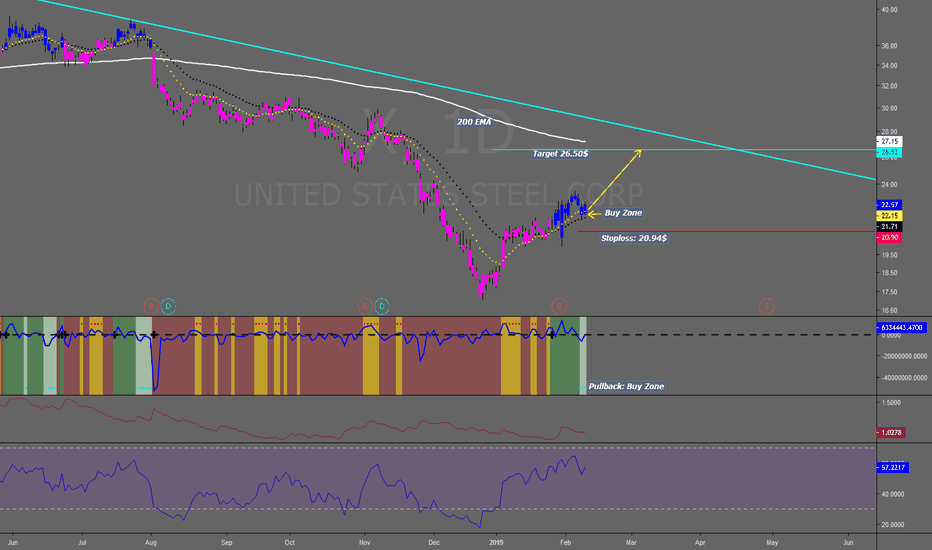Click the red 20.90 stoploss price tag
The width and height of the screenshot is (932, 550).
(889, 237)
